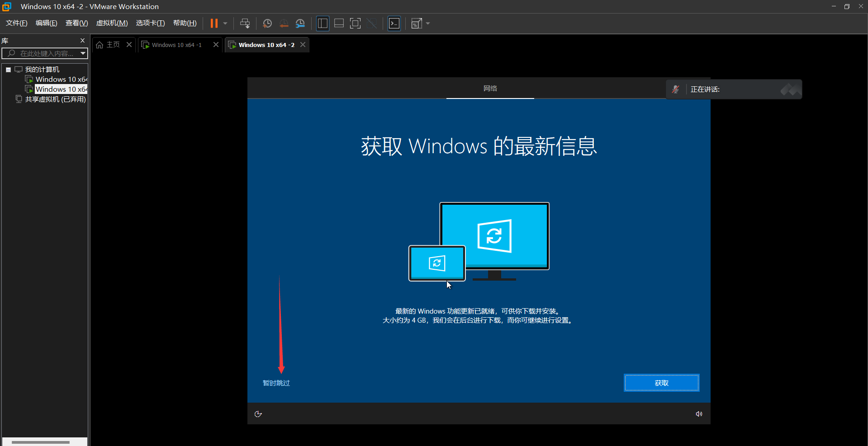Click the 获取 Windows 的最新信息 heading

[x=479, y=146]
